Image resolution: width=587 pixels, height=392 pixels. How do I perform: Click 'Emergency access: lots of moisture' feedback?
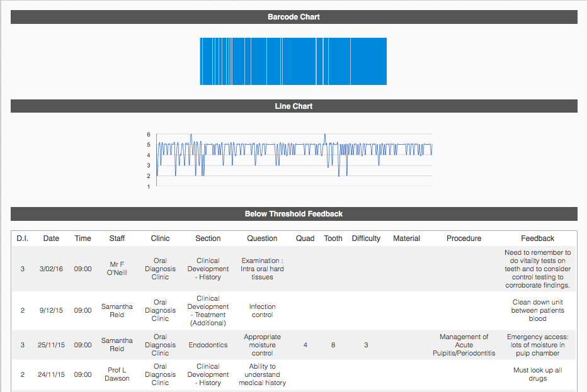point(538,345)
